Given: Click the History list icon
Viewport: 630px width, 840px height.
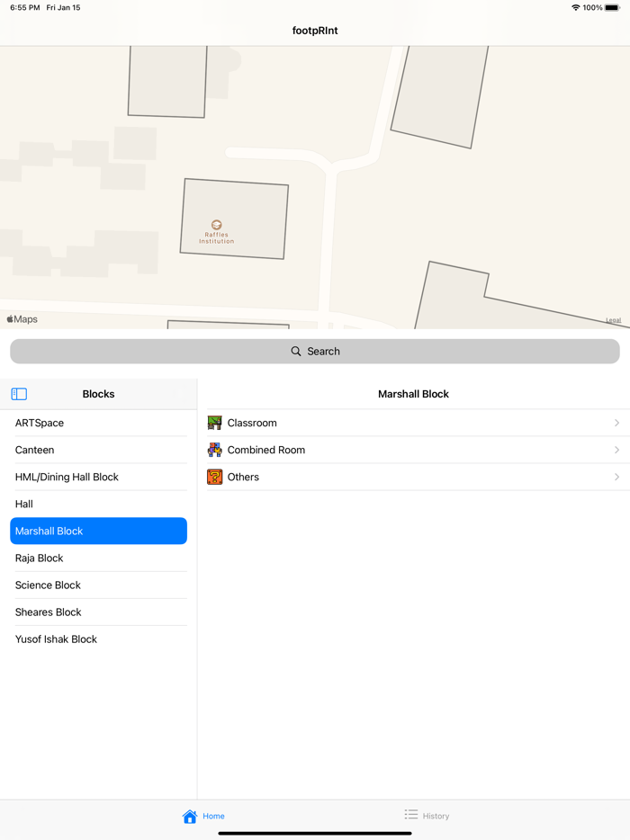Looking at the screenshot, I should [411, 815].
